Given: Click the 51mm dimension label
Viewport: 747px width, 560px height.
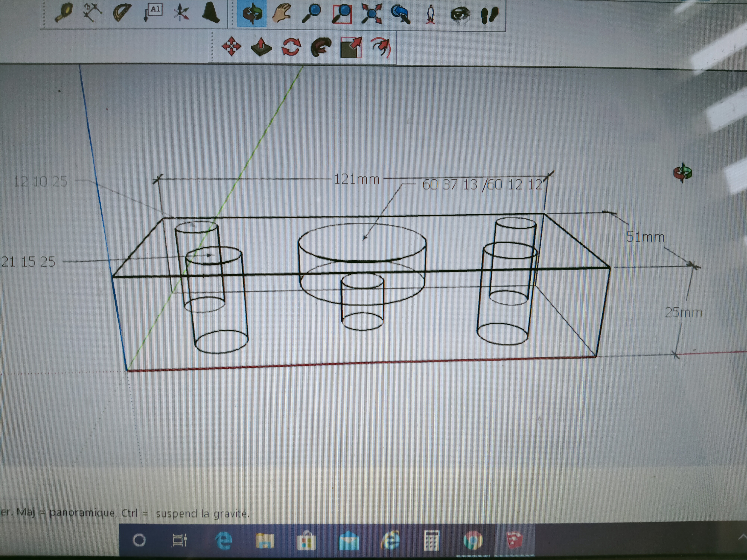Looking at the screenshot, I should coord(645,237).
